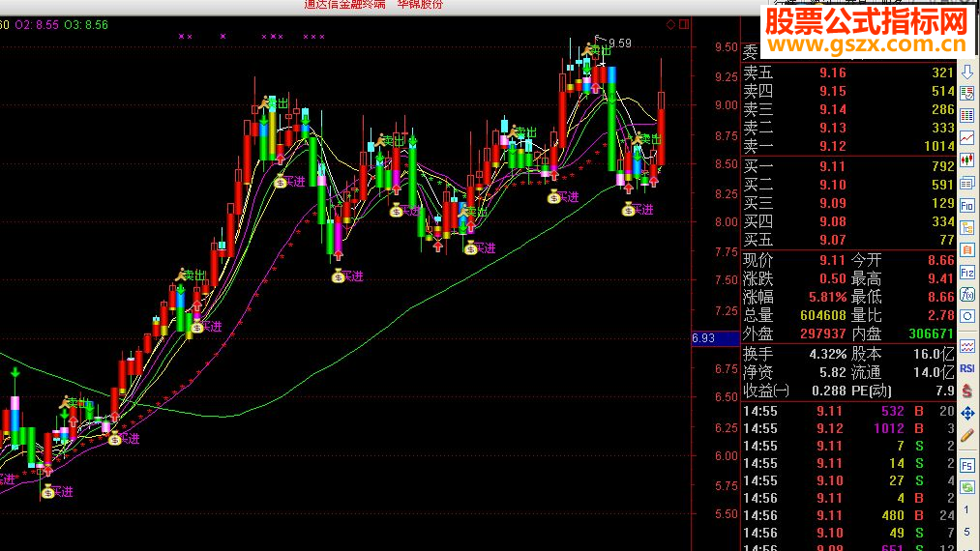Viewport: 980px width, 551px height.
Task: Select the pencil drawing tool icon
Action: 966,435
